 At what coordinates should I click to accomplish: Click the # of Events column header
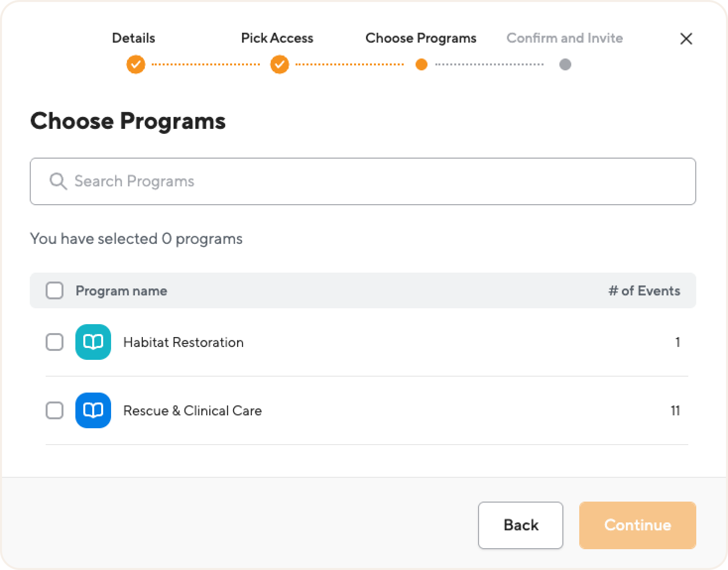(644, 291)
